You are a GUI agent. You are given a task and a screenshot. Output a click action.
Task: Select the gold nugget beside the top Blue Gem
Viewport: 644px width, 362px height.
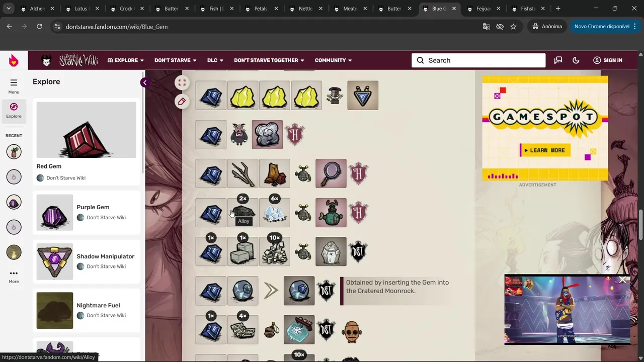click(x=243, y=95)
